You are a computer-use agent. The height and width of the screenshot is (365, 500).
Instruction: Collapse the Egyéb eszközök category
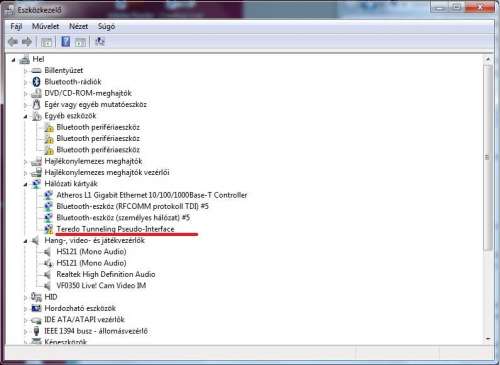click(25, 117)
